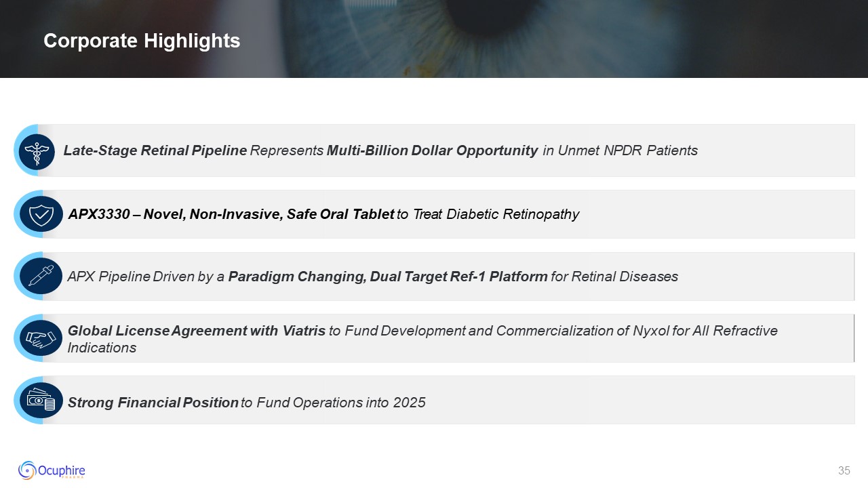Select the for Retinal Diseases text

[x=614, y=277]
